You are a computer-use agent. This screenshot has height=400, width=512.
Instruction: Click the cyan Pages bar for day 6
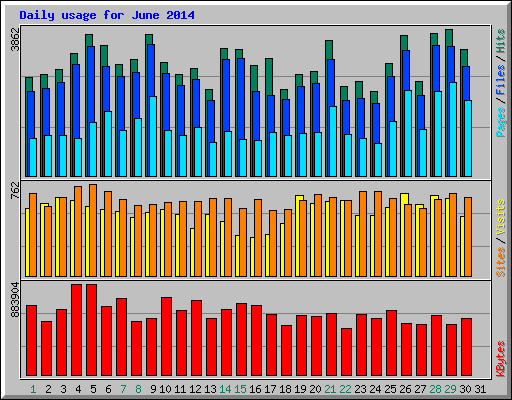tap(108, 144)
